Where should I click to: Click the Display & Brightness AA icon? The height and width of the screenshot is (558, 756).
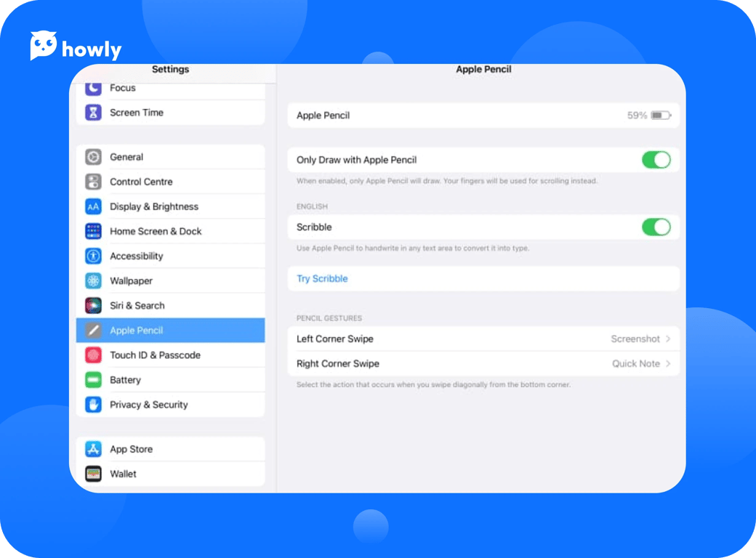coord(93,206)
